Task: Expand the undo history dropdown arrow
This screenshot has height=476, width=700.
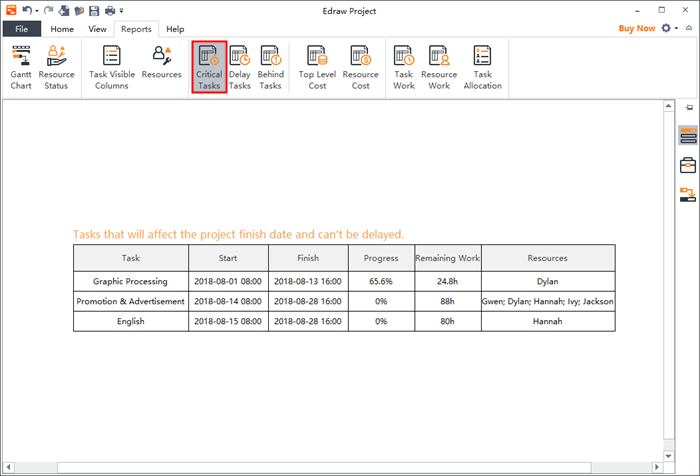Action: pos(36,10)
